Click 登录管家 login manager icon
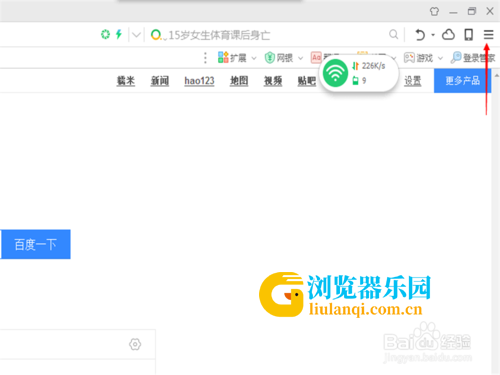Image resolution: width=500 pixels, height=375 pixels. click(x=456, y=58)
